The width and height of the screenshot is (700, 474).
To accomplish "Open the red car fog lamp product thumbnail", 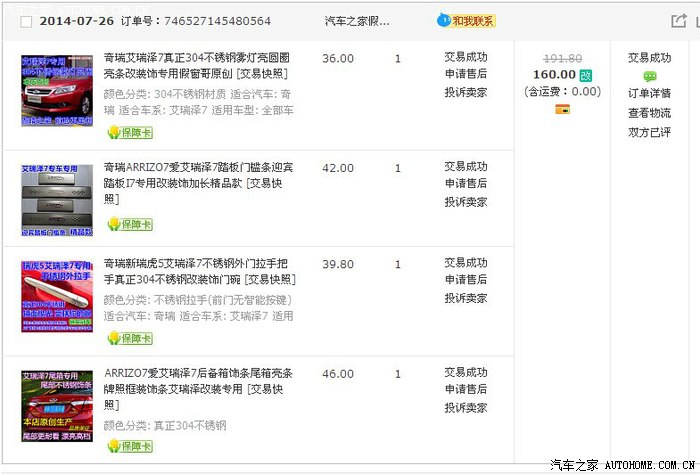I will click(x=56, y=91).
